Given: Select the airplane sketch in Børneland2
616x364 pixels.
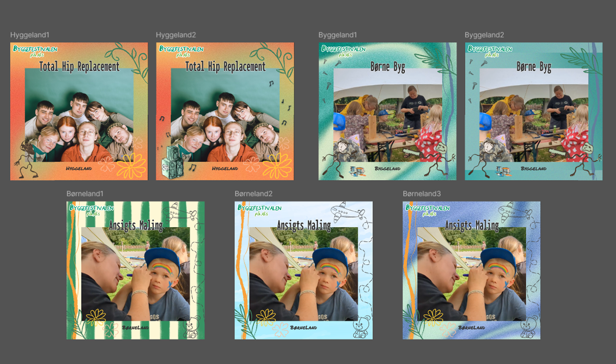Looking at the screenshot, I should click(x=348, y=211).
